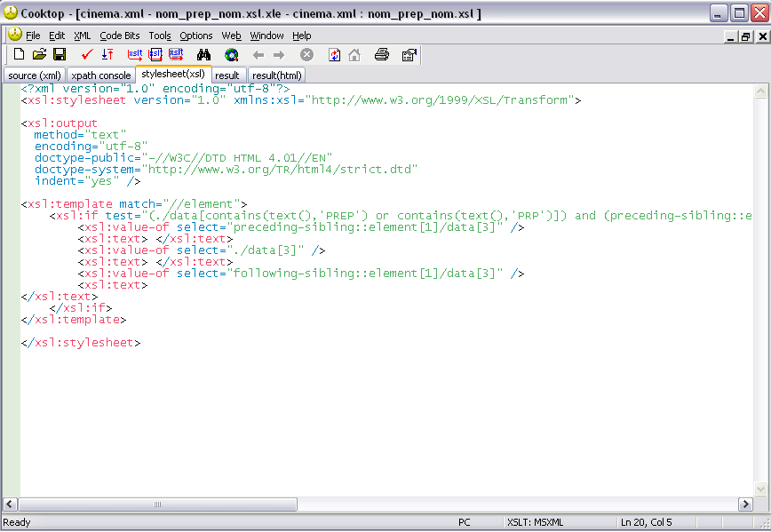Click the following-sibling value-of line
The height and width of the screenshot is (532, 771).
pyautogui.click(x=301, y=274)
